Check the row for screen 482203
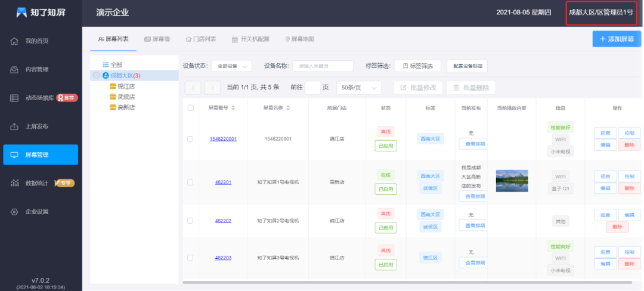Viewport: 644px width, 291px height. point(190,258)
